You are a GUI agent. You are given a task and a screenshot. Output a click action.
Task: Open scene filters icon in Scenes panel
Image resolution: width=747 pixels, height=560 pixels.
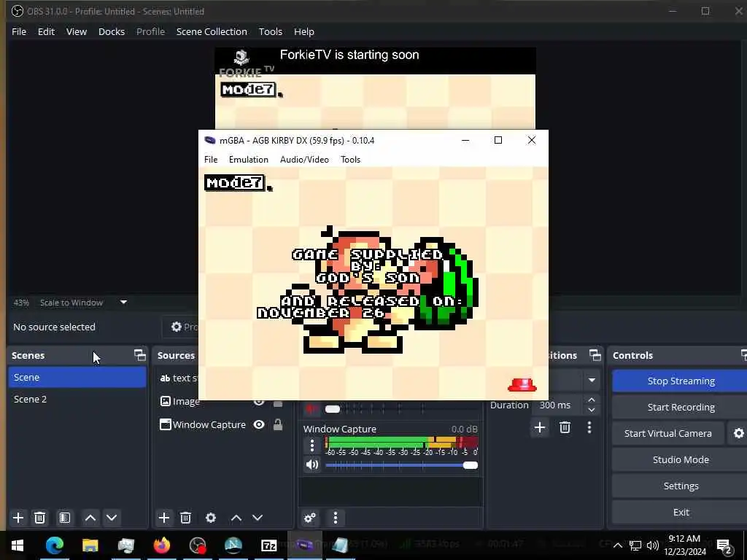tap(65, 518)
